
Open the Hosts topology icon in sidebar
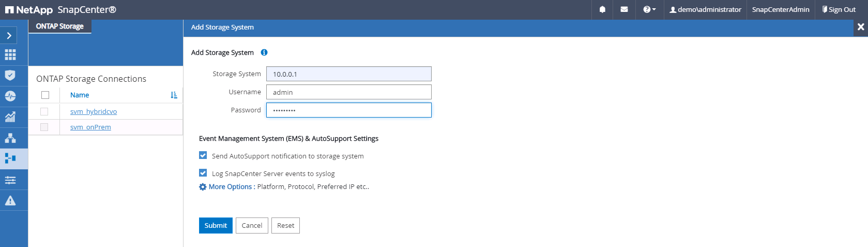10,138
